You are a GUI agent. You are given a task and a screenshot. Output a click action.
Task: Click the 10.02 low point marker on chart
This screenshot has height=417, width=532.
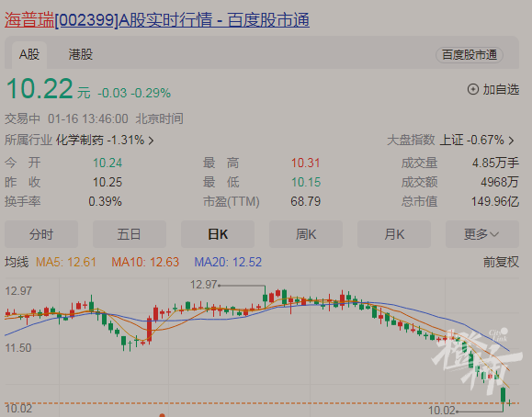click(x=441, y=411)
